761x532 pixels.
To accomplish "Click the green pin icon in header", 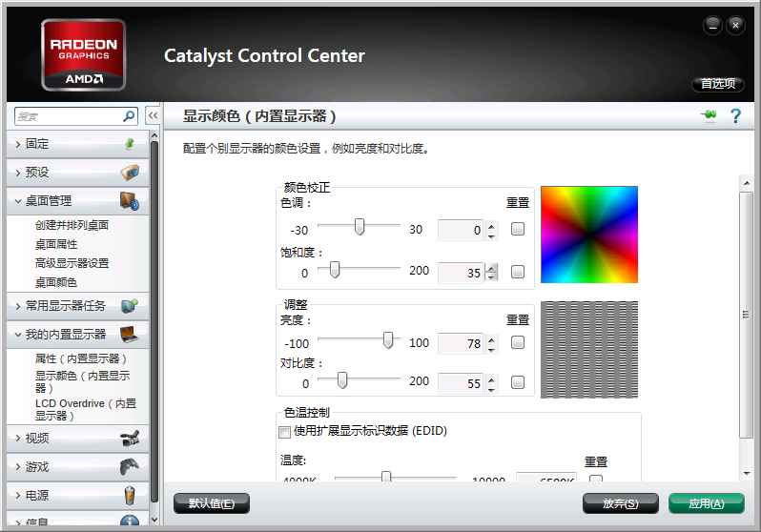I will pos(710,115).
